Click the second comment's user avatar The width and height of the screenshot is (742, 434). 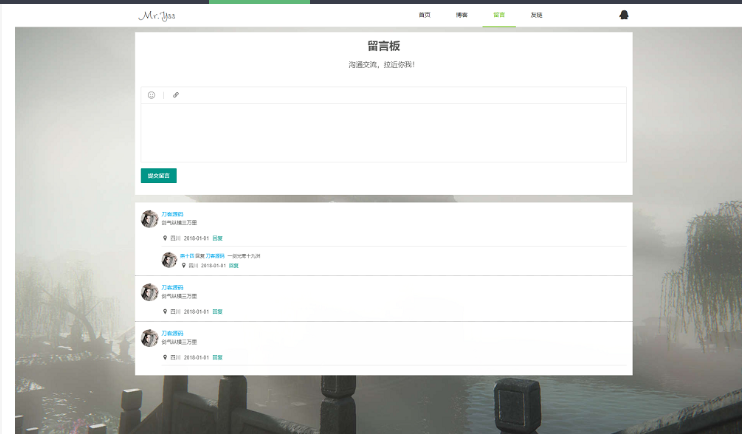pos(150,292)
